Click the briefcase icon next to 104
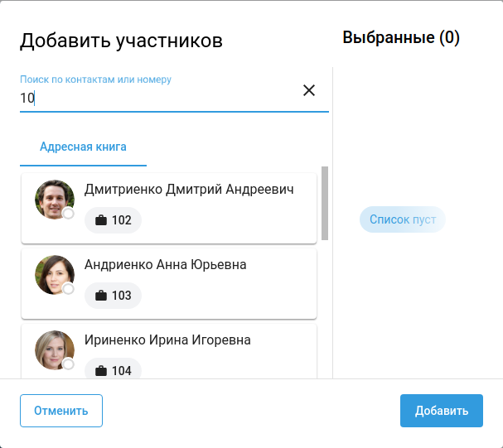Viewport: 503px width, 448px height. (x=101, y=371)
